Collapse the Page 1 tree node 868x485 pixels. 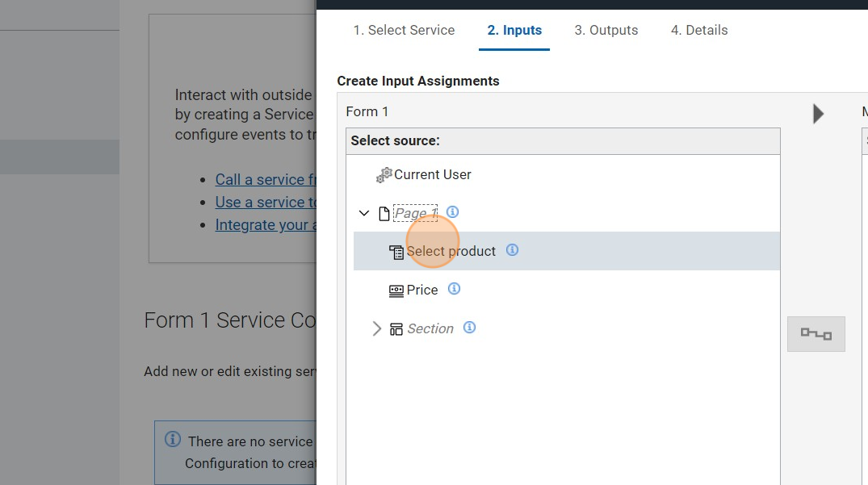(364, 214)
